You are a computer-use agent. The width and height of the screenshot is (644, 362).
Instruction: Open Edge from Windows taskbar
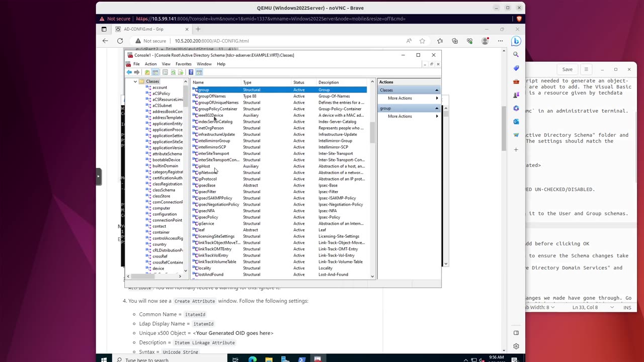pos(252,359)
